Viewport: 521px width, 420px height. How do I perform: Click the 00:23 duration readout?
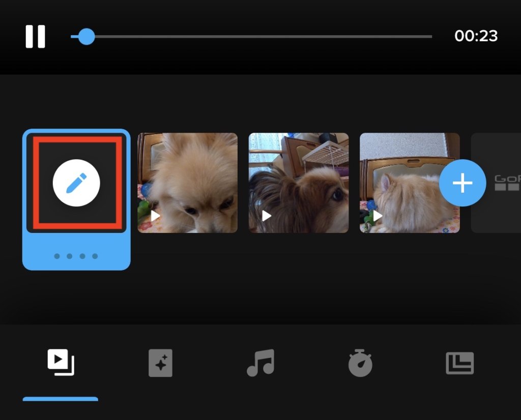476,36
